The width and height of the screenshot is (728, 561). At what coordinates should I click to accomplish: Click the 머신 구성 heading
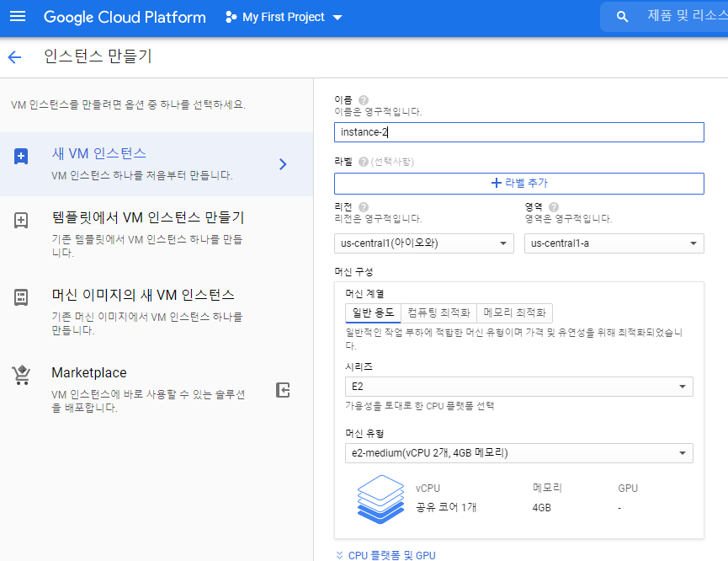[x=353, y=272]
